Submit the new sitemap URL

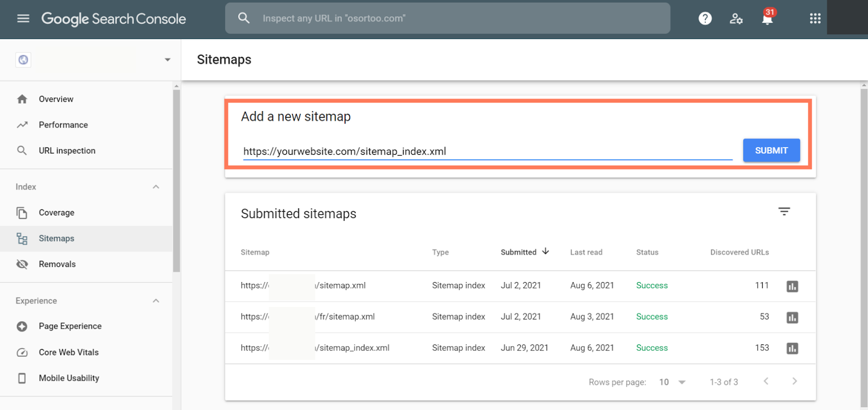771,150
